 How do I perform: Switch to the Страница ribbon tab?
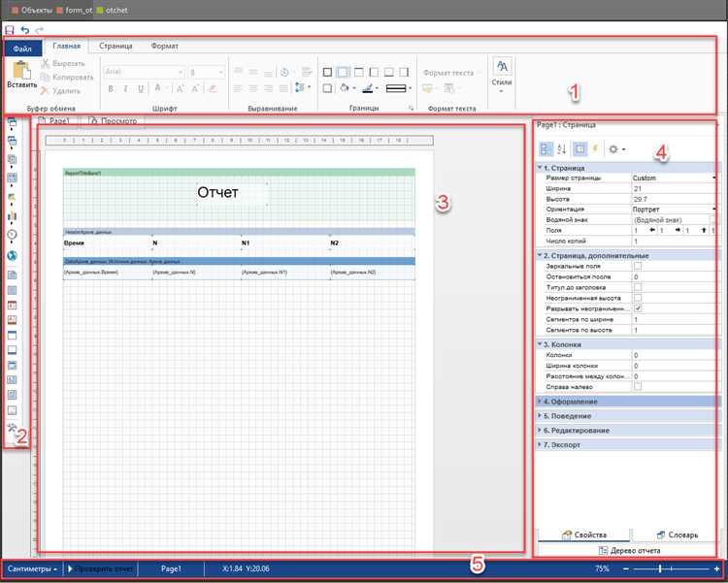pos(116,46)
